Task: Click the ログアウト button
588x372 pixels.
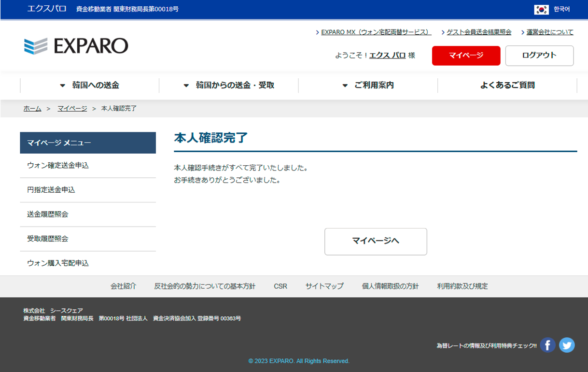Action: tap(539, 56)
